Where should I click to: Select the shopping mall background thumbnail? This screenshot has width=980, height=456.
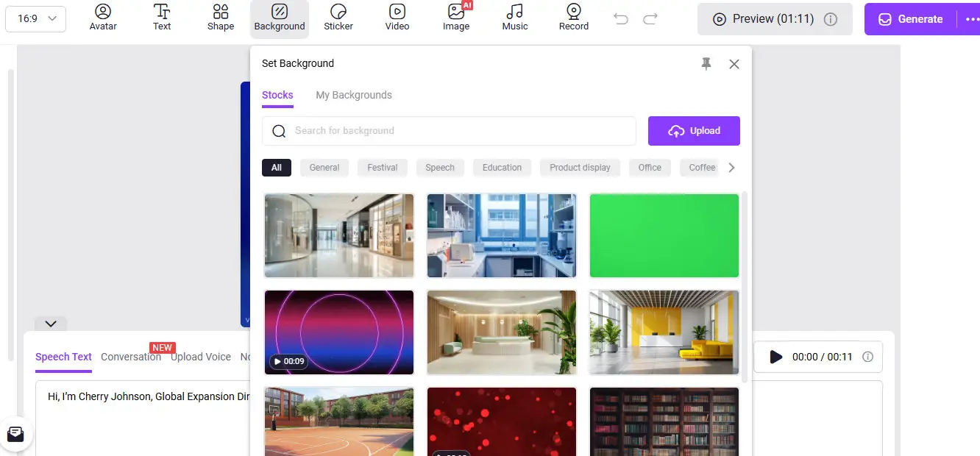tap(339, 235)
